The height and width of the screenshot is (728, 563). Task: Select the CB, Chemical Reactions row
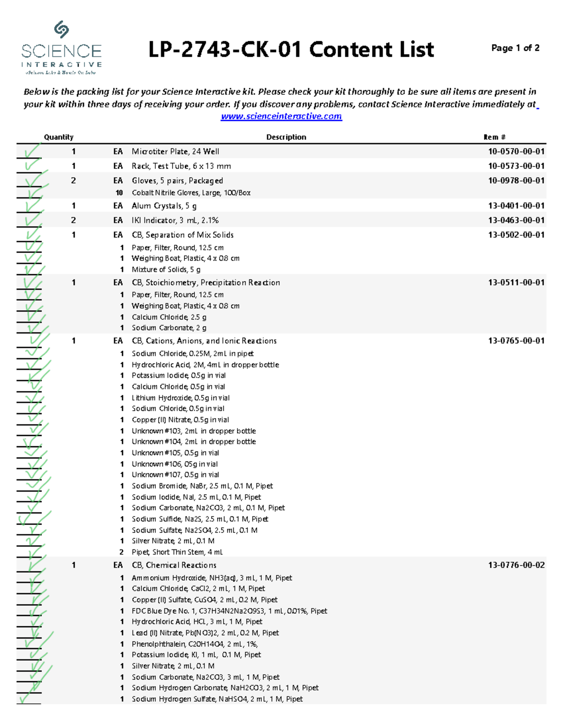coord(174,565)
